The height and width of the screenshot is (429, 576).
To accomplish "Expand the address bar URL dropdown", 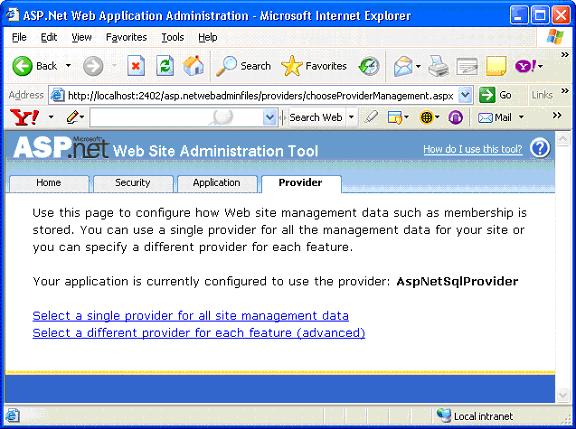I will coord(465,95).
